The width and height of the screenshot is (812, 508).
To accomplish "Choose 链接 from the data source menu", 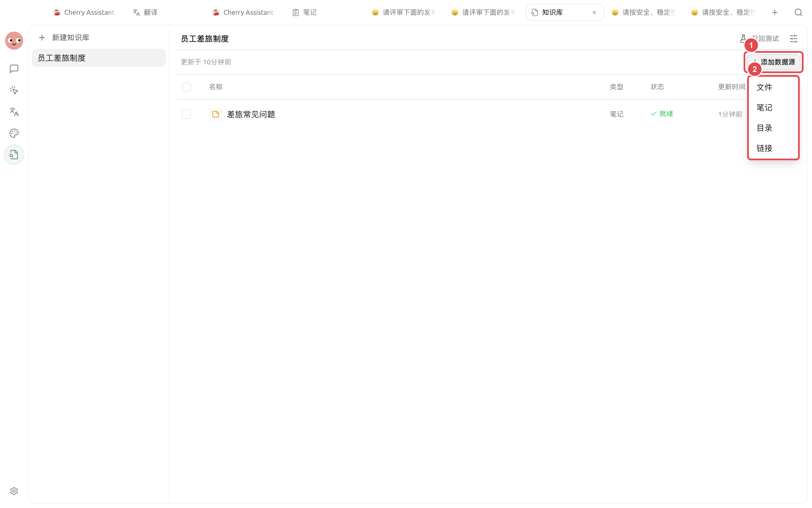I will tap(773, 148).
